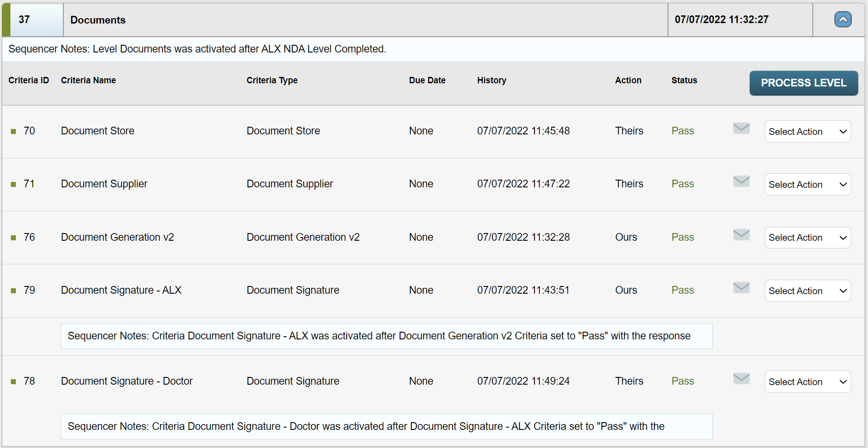Click green square marker beside criteria 70

coord(14,132)
